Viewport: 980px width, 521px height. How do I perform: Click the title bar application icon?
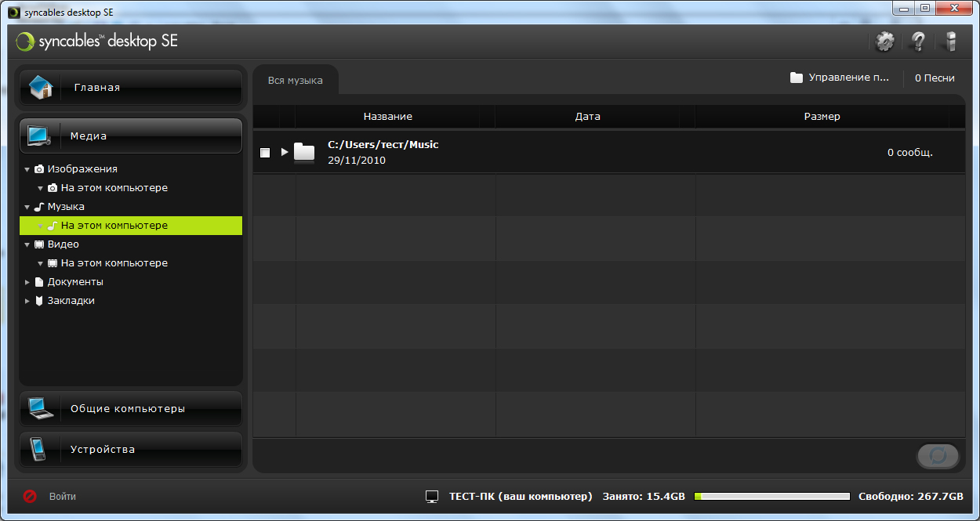click(14, 11)
